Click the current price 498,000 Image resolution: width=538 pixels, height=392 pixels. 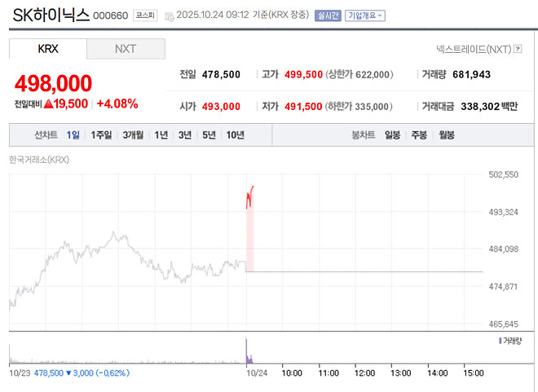click(53, 83)
